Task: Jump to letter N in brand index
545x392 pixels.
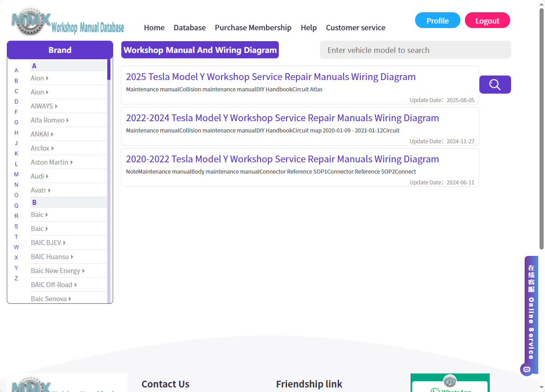Action: click(x=16, y=185)
